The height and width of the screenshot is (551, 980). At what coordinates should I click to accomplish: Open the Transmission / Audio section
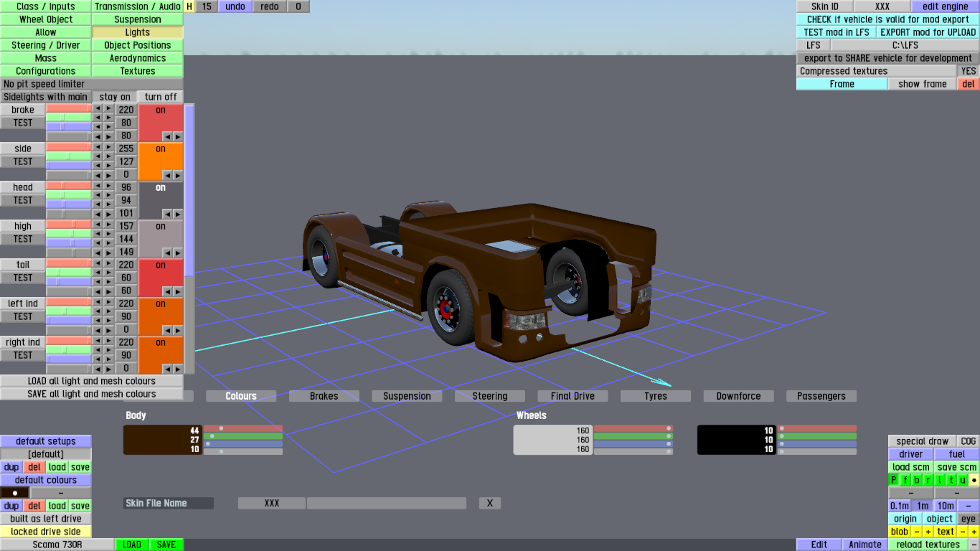tap(138, 6)
